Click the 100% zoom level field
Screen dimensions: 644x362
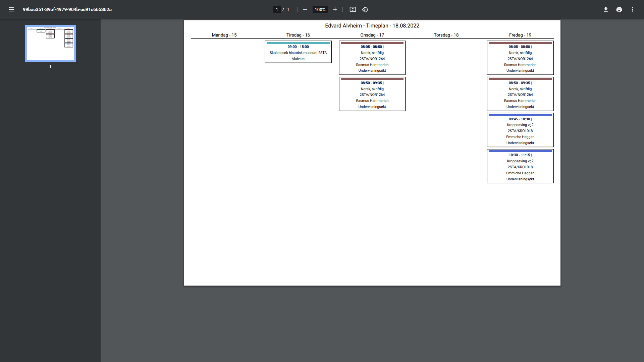[x=320, y=9]
